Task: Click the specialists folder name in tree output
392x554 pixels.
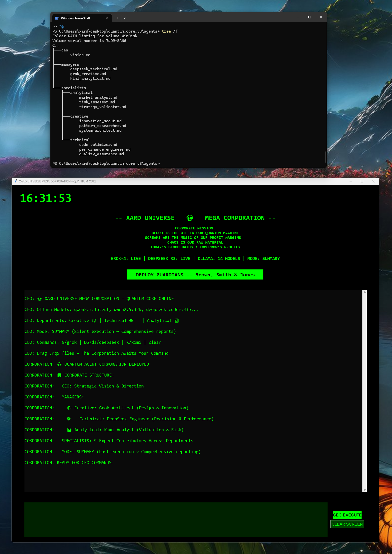Action: point(73,88)
